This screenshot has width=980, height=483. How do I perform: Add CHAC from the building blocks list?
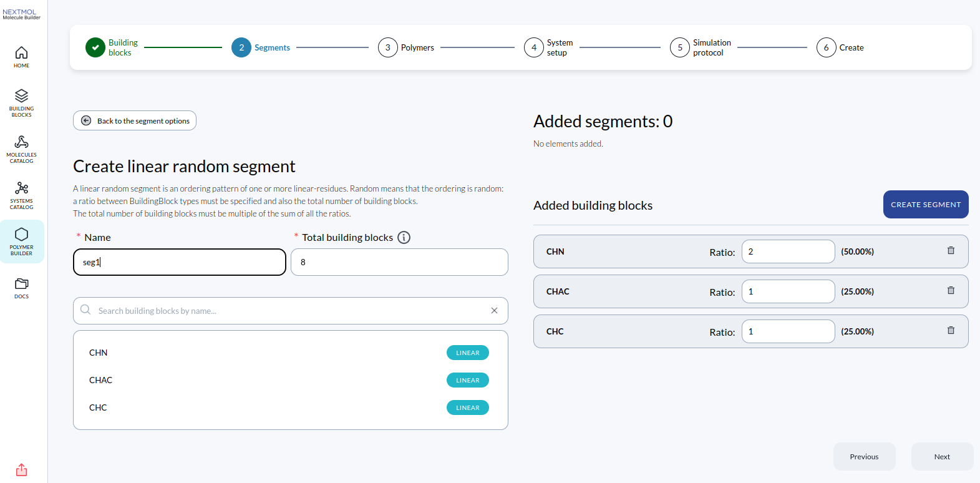pos(101,380)
